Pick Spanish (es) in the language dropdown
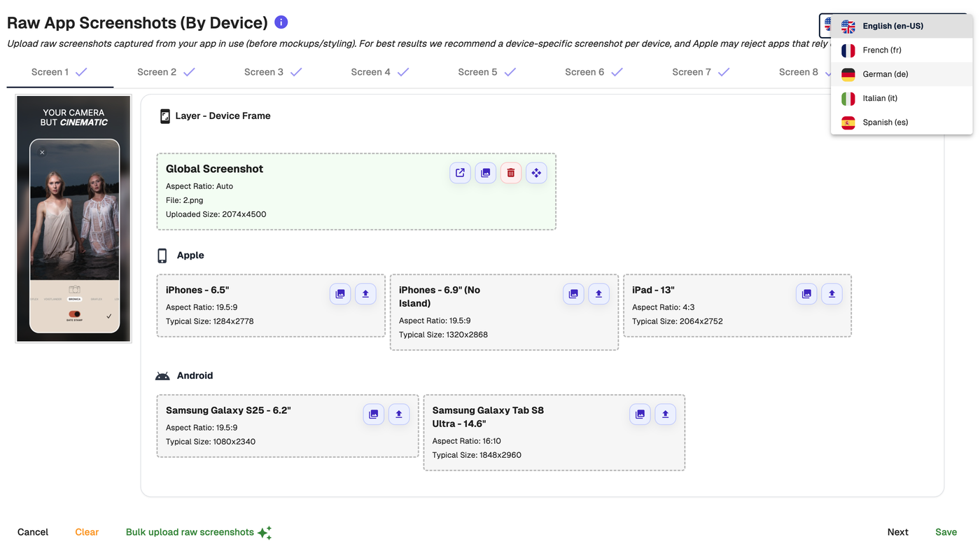The width and height of the screenshot is (980, 551). pyautogui.click(x=885, y=123)
